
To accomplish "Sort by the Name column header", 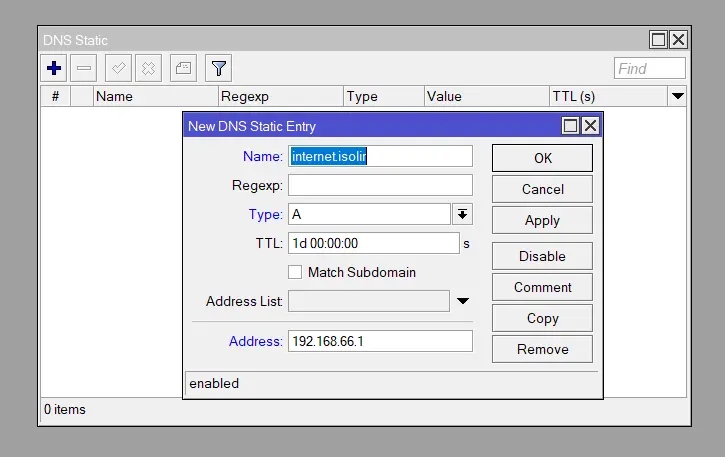I will (155, 97).
